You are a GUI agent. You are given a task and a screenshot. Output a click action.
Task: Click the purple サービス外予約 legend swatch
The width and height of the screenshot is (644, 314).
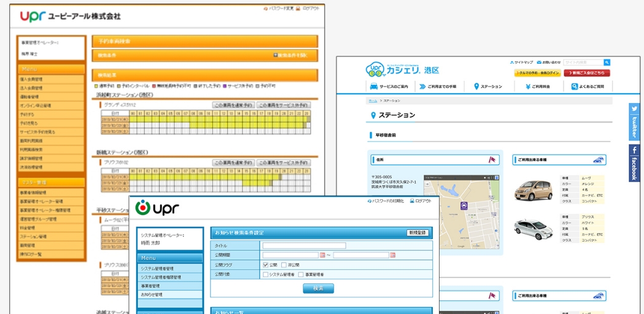[224, 86]
